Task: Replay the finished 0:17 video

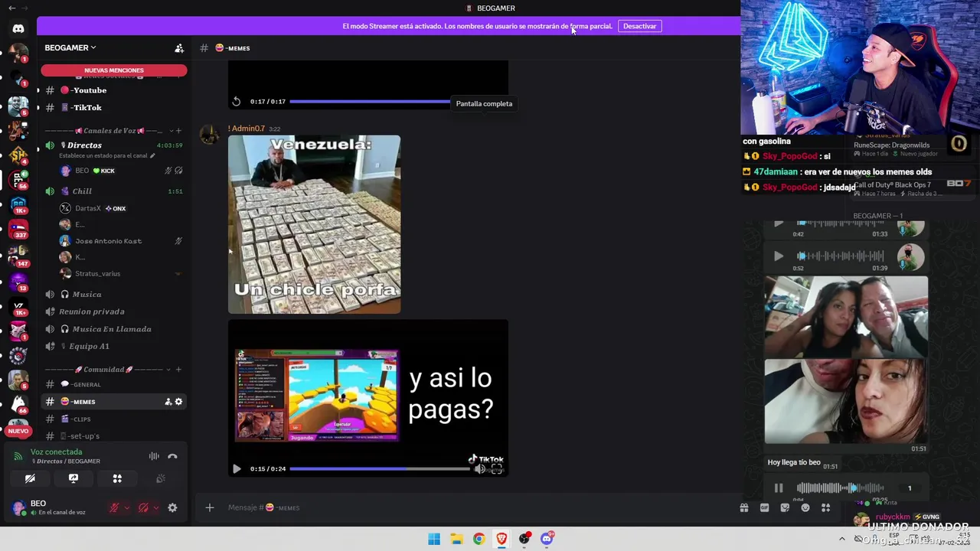Action: 237,102
